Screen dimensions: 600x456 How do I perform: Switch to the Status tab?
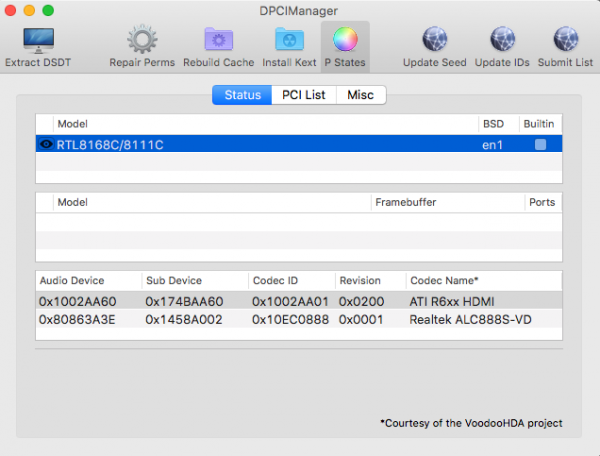click(x=242, y=95)
